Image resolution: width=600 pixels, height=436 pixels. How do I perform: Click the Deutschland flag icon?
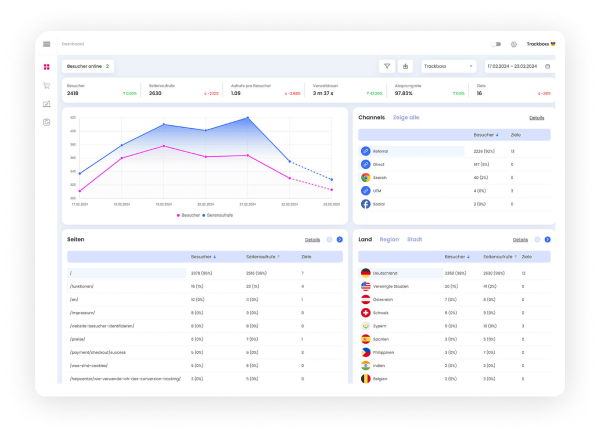[x=365, y=272]
